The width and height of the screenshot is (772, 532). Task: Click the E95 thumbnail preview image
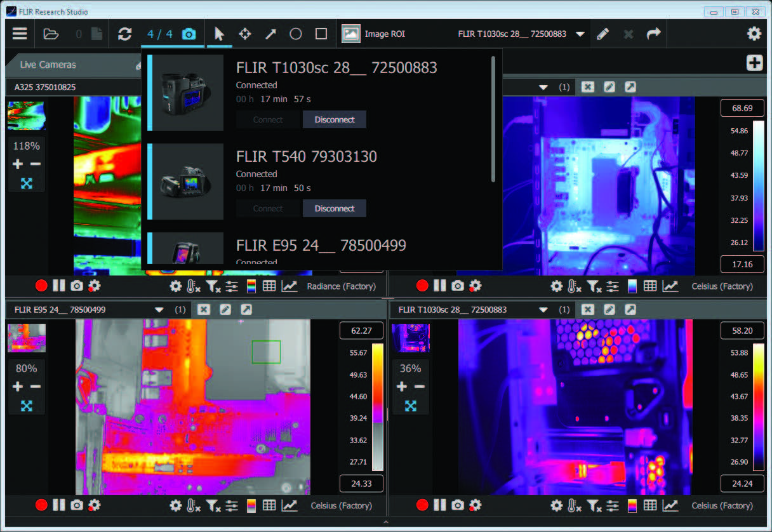[x=26, y=338]
